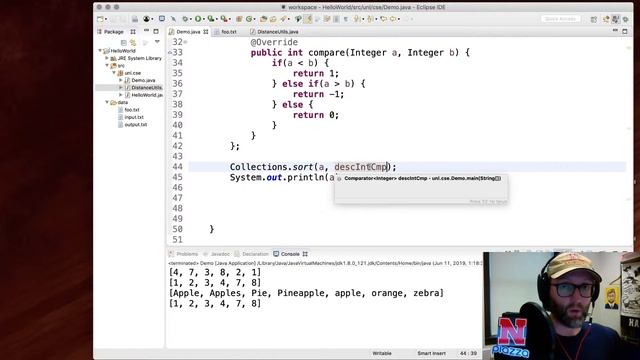Click the Run with Coverage toolbar icon
Image resolution: width=640 pixels, height=360 pixels.
click(x=211, y=19)
